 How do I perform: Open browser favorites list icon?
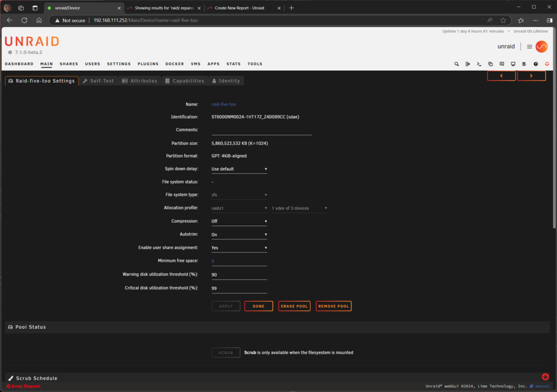coord(521,20)
